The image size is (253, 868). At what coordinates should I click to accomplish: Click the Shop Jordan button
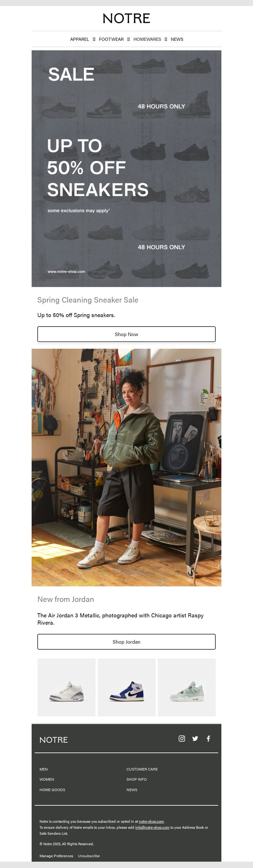tap(126, 641)
